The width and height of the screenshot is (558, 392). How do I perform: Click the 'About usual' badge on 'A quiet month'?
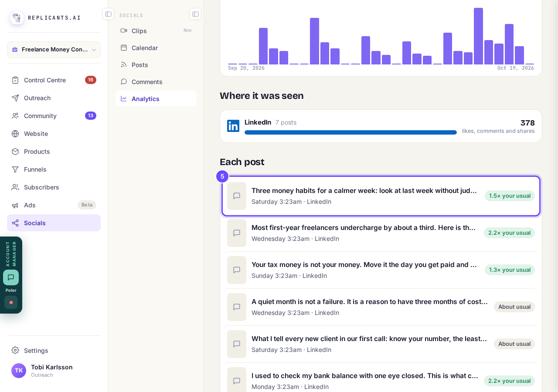coord(514,307)
